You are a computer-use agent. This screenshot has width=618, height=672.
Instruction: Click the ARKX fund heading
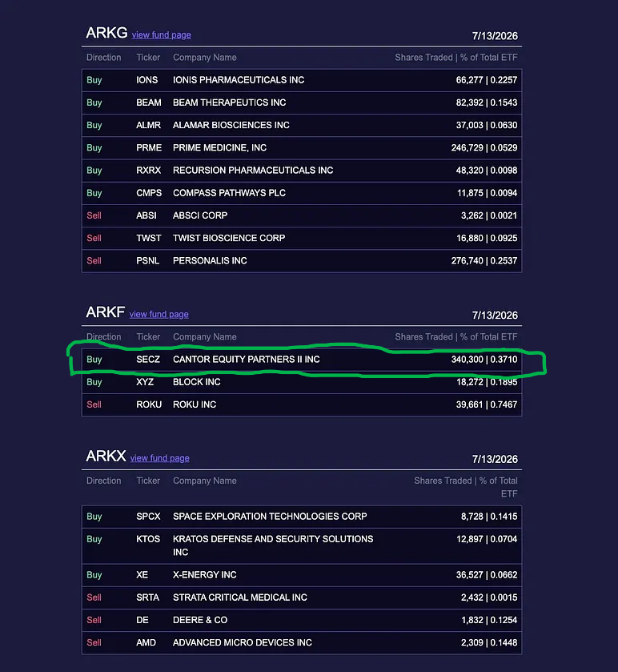(106, 456)
